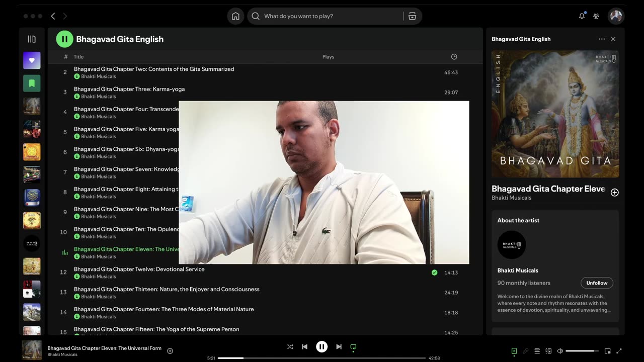The height and width of the screenshot is (362, 644).
Task: Pause playback in the bottom player
Action: [x=321, y=347]
